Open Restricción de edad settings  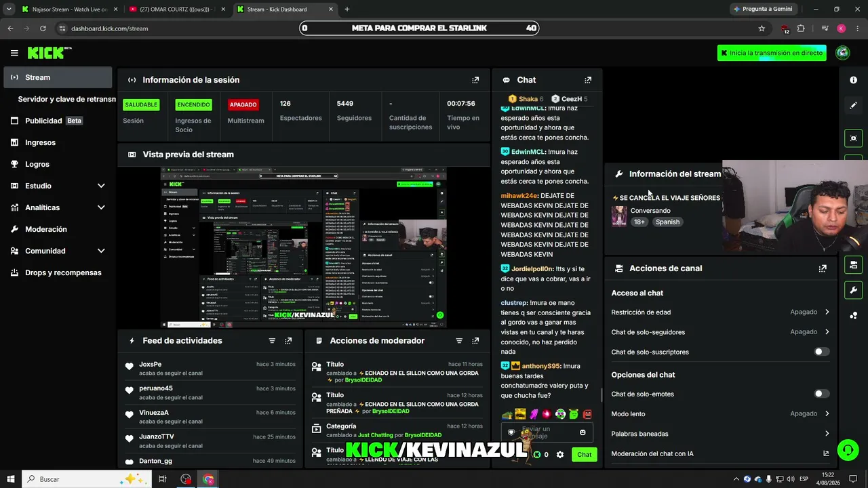pyautogui.click(x=720, y=312)
